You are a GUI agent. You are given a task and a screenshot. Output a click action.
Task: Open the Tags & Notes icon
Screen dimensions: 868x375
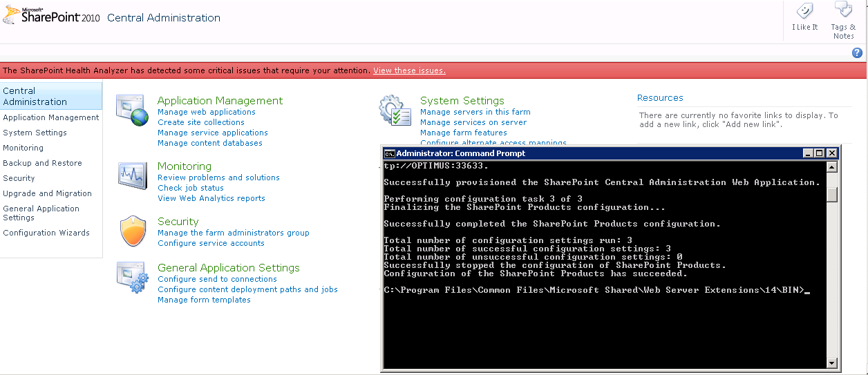coord(843,10)
